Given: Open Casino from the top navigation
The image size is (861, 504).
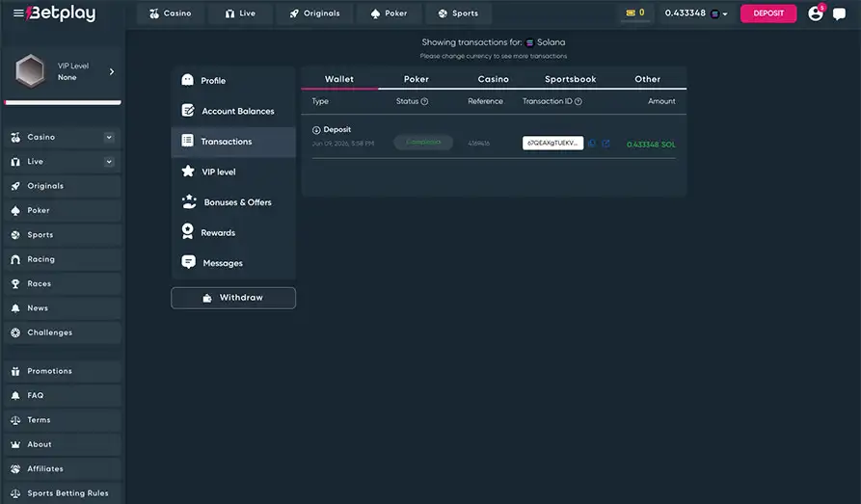Looking at the screenshot, I should coord(171,13).
